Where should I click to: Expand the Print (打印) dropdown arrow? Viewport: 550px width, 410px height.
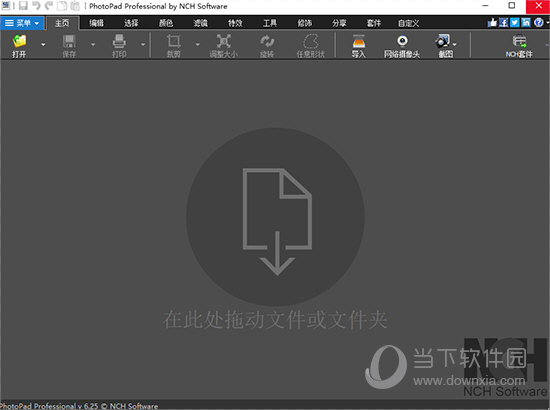coord(143,45)
